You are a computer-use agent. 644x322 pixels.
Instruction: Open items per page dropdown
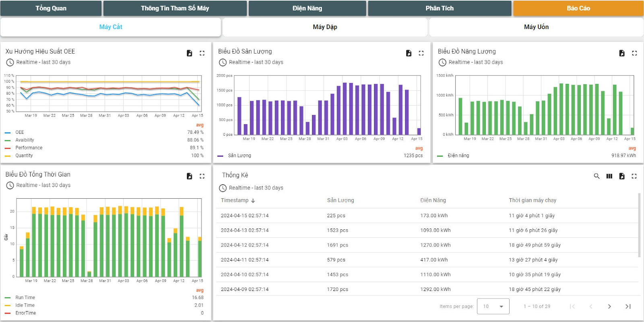[x=493, y=306]
